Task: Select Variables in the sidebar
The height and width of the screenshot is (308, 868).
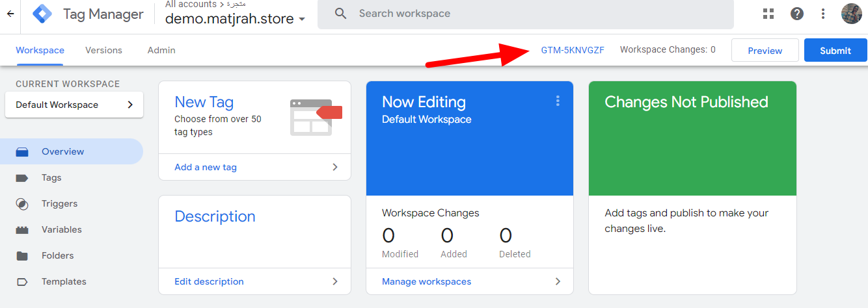Action: [x=72, y=229]
